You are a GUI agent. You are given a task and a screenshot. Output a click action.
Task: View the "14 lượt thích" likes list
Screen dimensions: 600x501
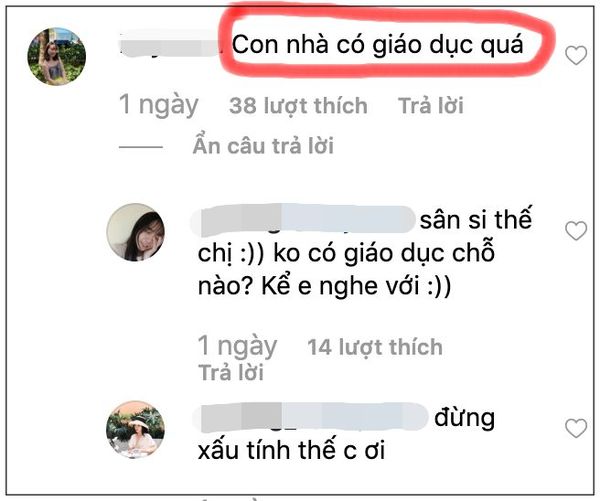pos(375,347)
